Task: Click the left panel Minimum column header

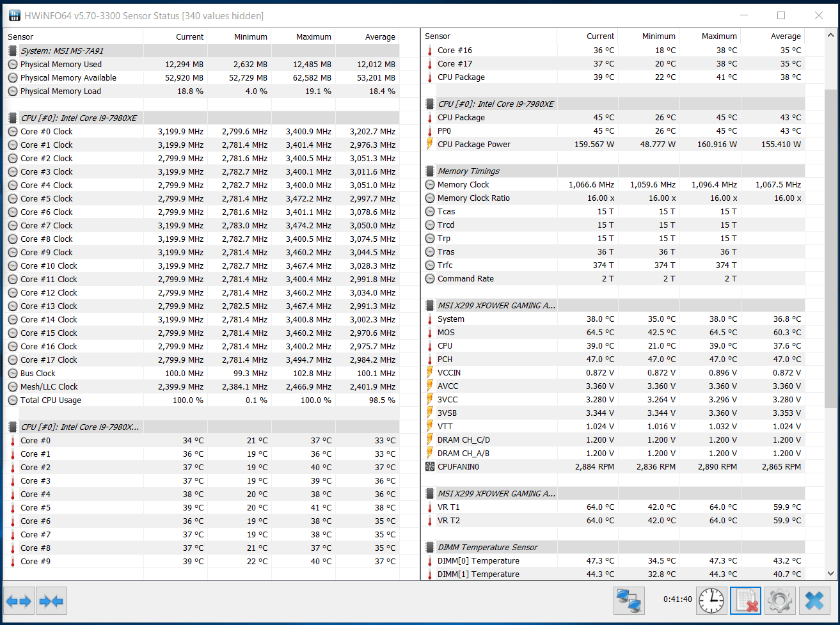Action: [239, 36]
